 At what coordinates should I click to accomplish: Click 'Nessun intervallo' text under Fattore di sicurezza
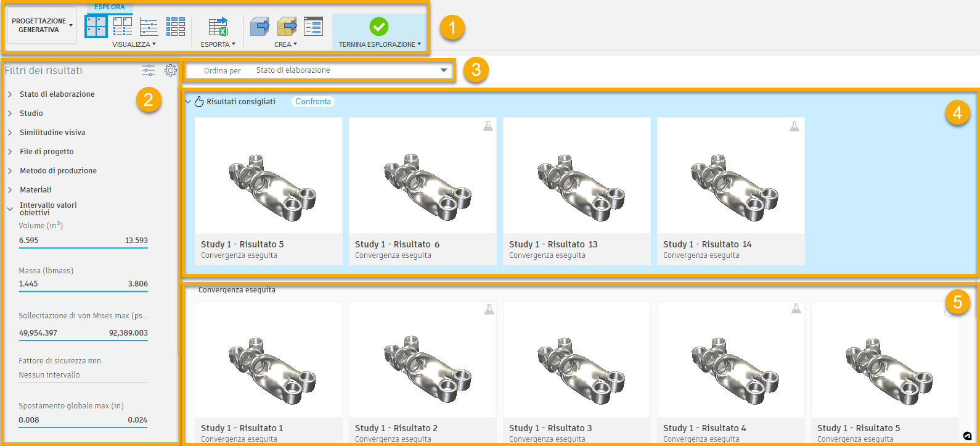coord(49,375)
